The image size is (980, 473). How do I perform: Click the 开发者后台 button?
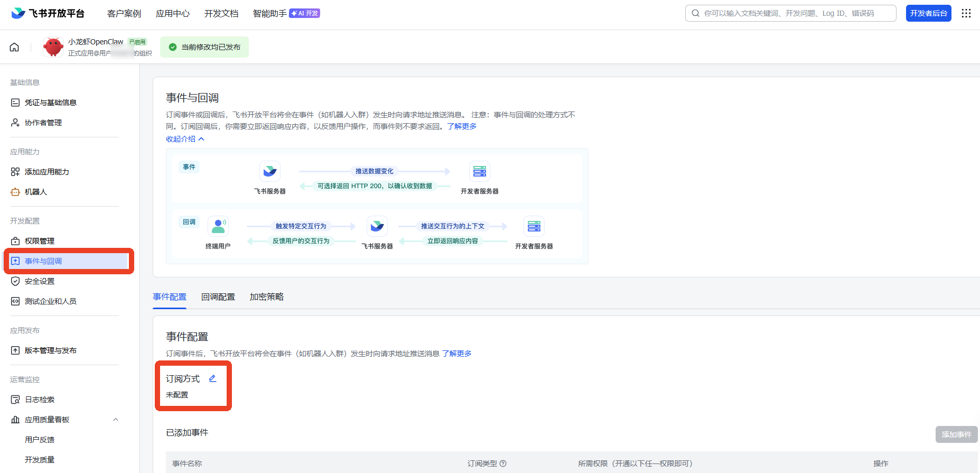click(x=928, y=13)
